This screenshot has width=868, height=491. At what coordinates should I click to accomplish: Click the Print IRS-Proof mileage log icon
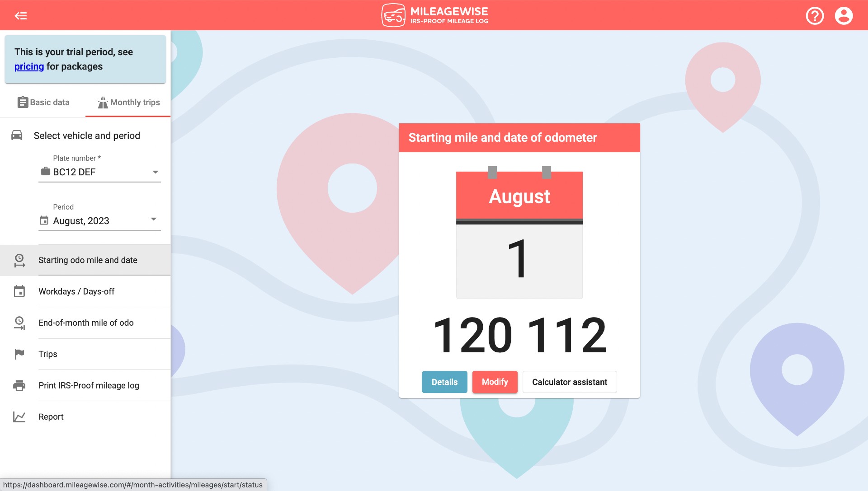20,385
